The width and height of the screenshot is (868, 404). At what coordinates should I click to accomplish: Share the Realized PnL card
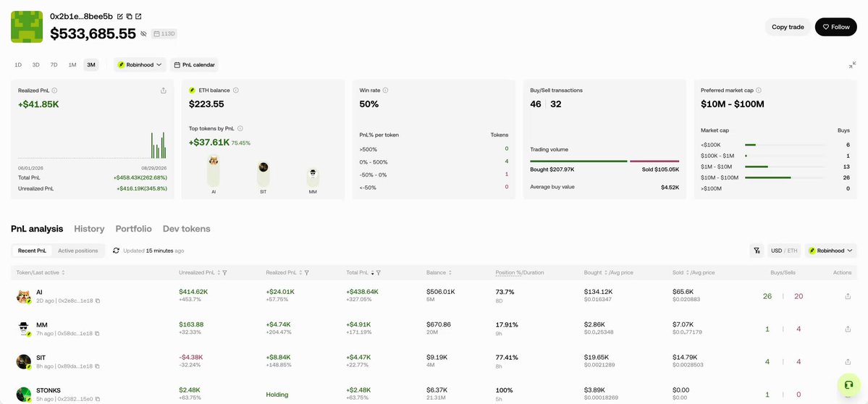[x=164, y=91]
